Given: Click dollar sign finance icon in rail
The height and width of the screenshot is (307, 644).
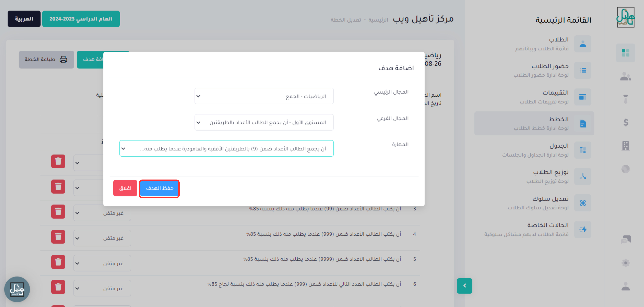Looking at the screenshot, I should [626, 122].
